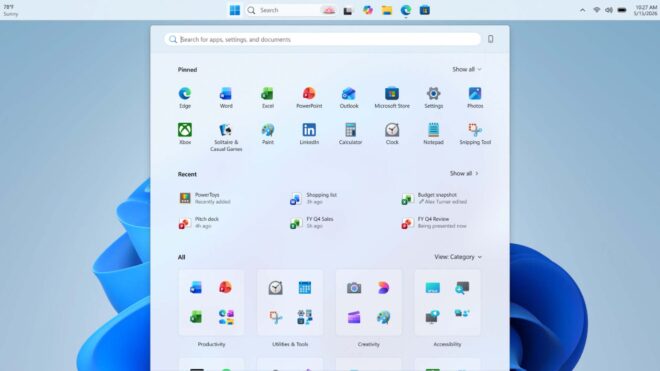The image size is (660, 371).
Task: Open Pitch deck recent presentation
Action: 199,222
